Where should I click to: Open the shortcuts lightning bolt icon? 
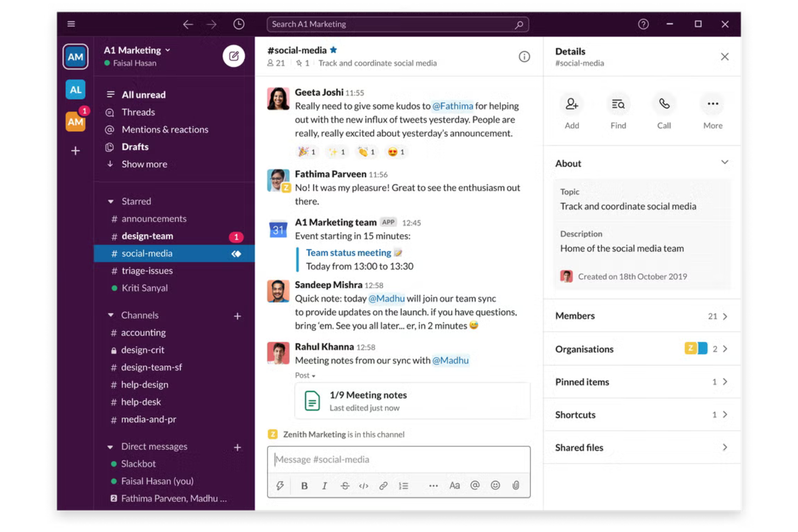(x=280, y=485)
